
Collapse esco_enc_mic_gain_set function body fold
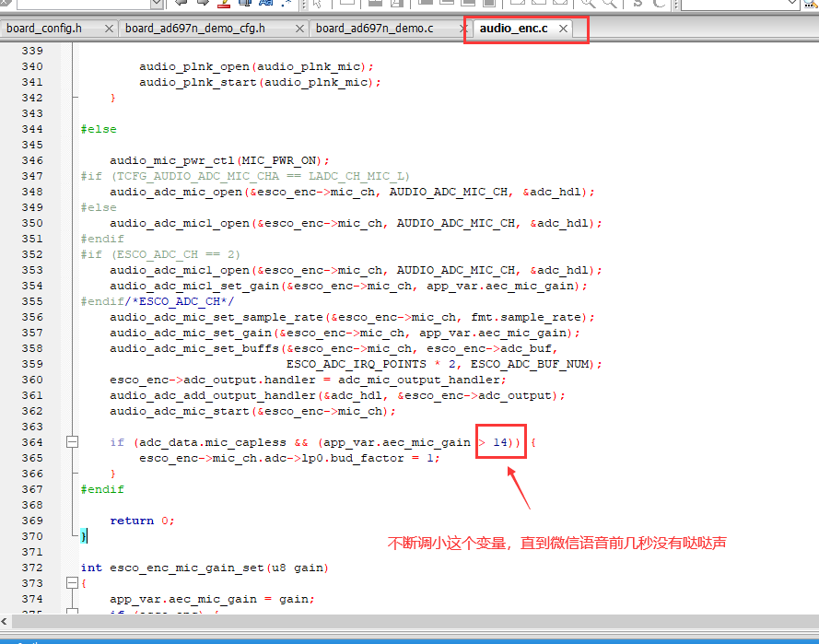pyautogui.click(x=73, y=583)
